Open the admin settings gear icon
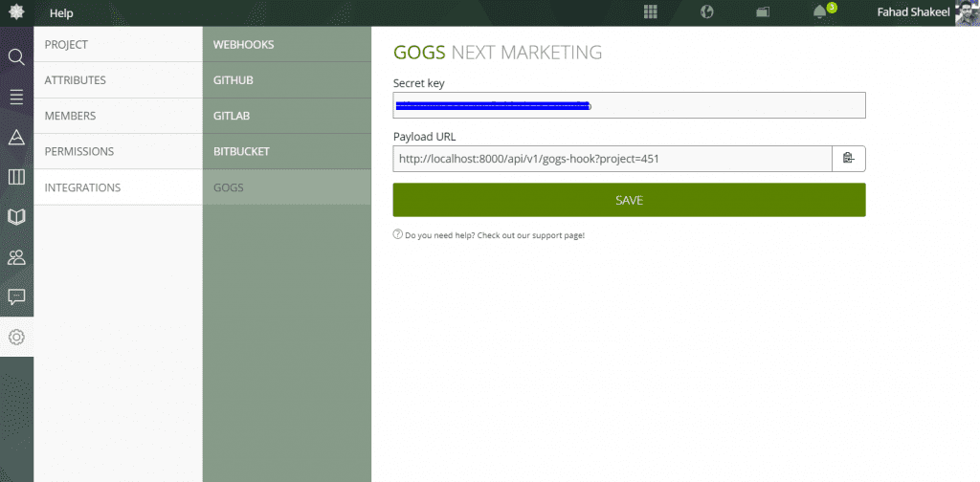The height and width of the screenshot is (482, 980). (x=16, y=338)
